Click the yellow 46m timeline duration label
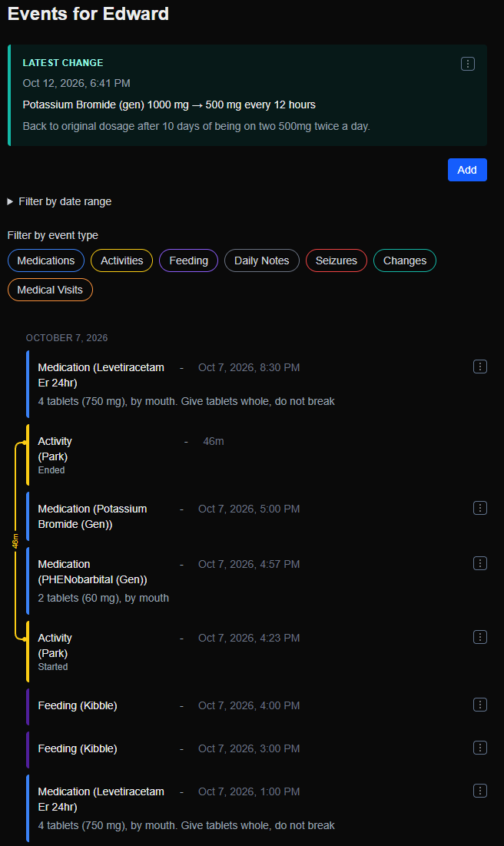The width and height of the screenshot is (504, 846). pos(15,541)
